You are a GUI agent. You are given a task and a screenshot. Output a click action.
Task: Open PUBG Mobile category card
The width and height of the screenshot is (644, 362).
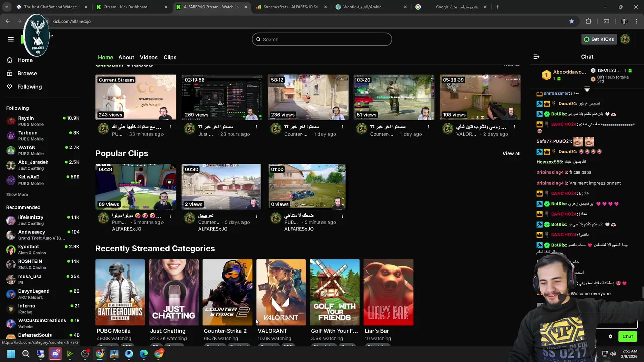tap(120, 293)
